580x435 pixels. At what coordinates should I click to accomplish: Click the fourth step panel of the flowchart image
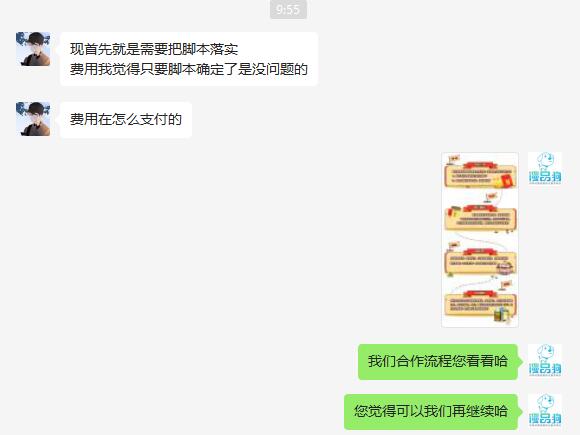(480, 305)
